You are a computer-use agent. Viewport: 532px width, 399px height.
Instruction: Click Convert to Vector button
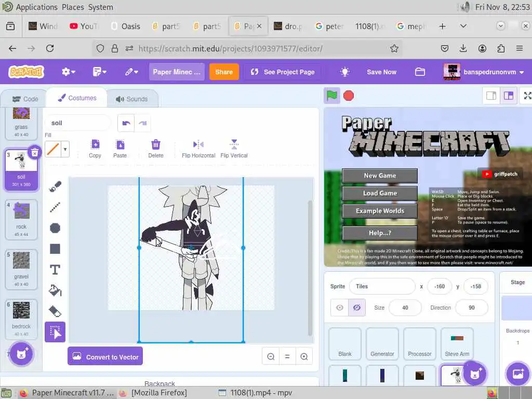[105, 356]
